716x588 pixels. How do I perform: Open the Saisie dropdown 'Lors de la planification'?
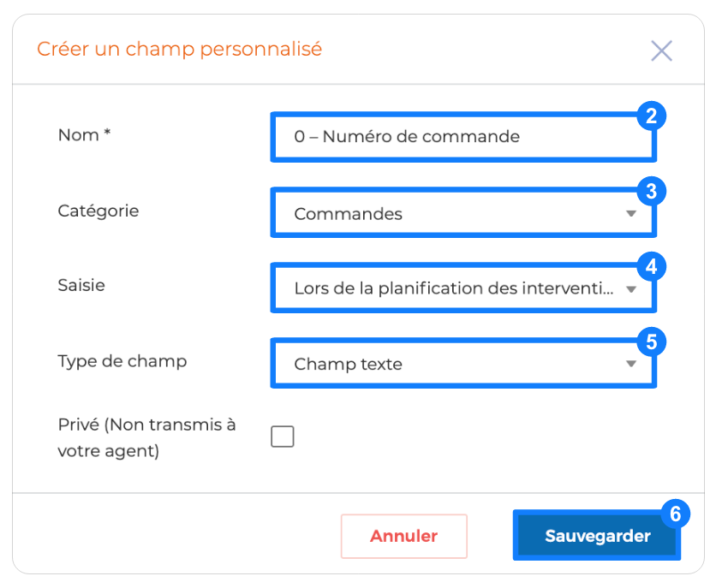tap(463, 288)
